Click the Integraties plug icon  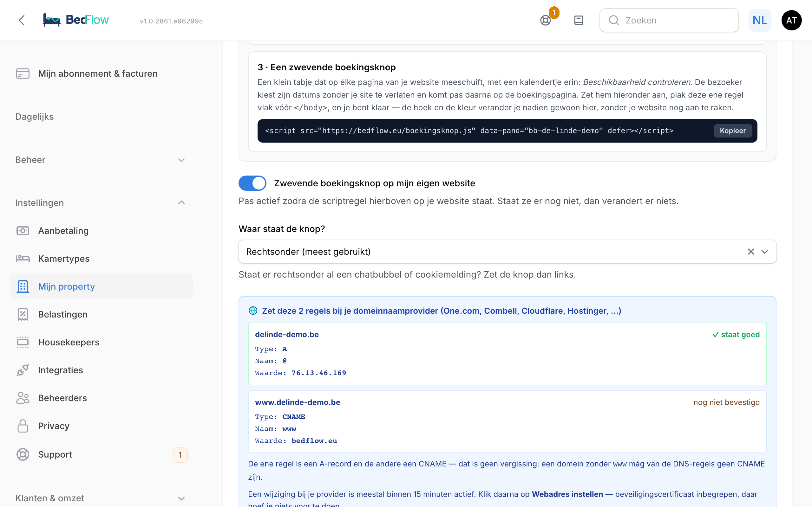(23, 370)
